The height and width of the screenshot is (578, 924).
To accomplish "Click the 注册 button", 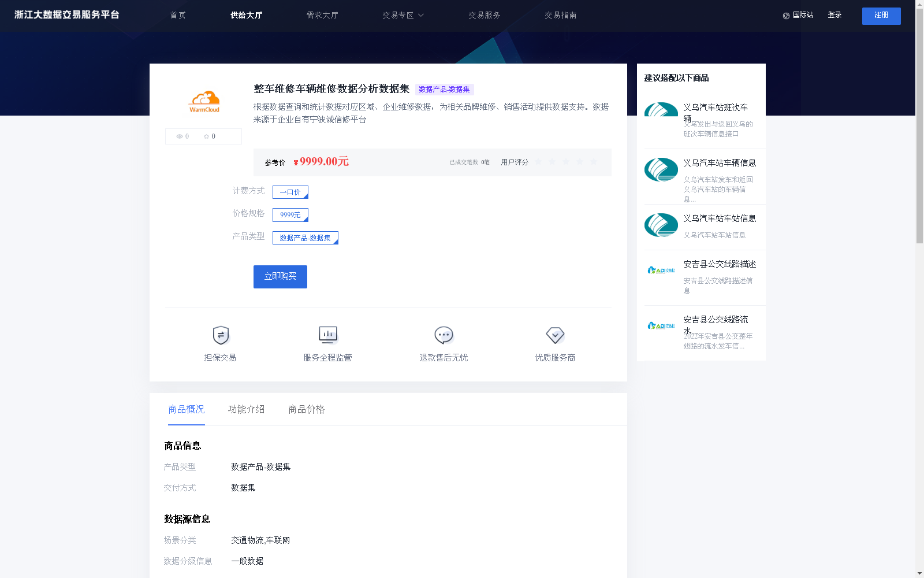I will click(881, 16).
